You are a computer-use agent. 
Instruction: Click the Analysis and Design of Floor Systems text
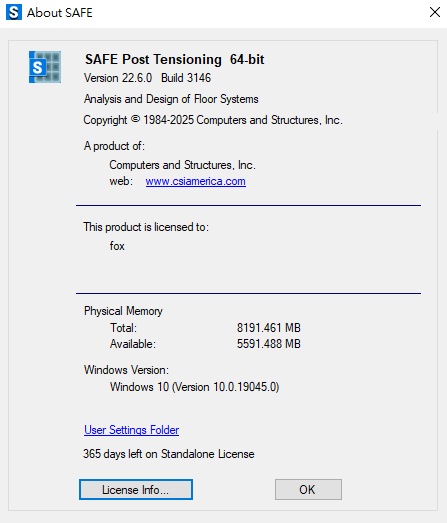[x=171, y=99]
